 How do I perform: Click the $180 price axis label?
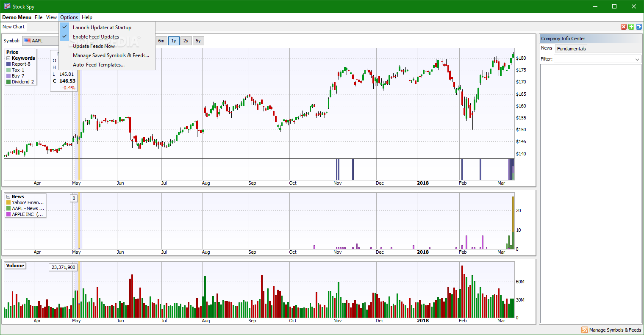click(x=521, y=58)
